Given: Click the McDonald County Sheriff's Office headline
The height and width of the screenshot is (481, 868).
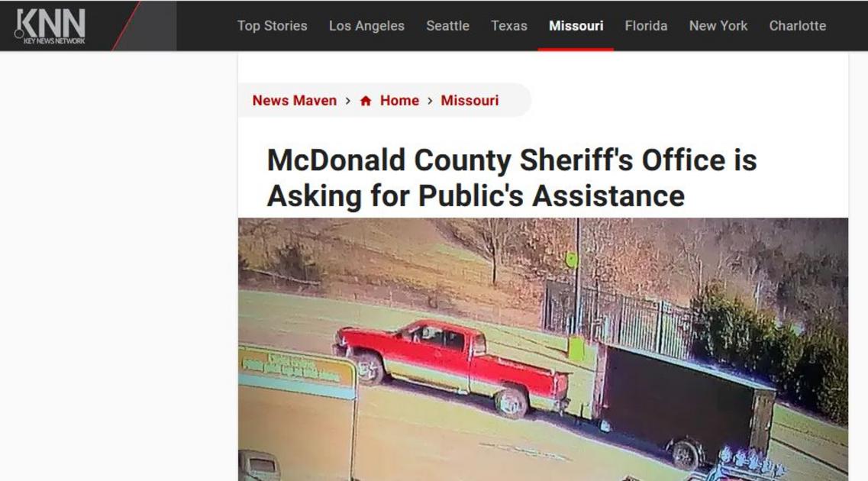Looking at the screenshot, I should [x=511, y=178].
